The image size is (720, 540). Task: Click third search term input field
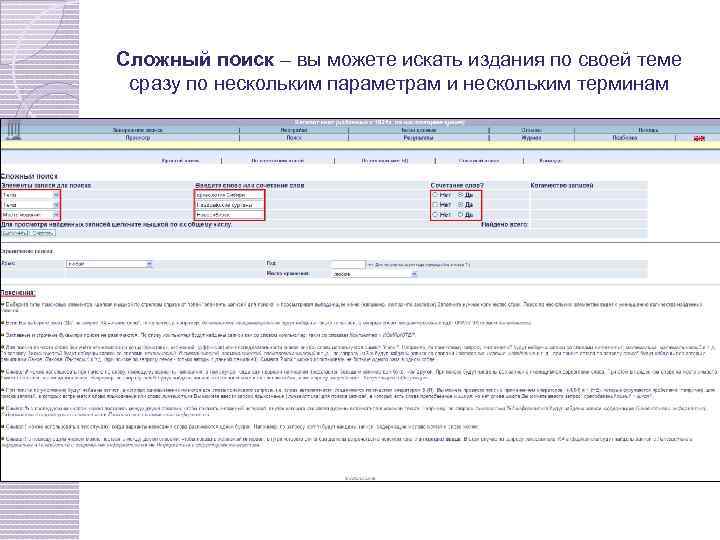click(230, 215)
